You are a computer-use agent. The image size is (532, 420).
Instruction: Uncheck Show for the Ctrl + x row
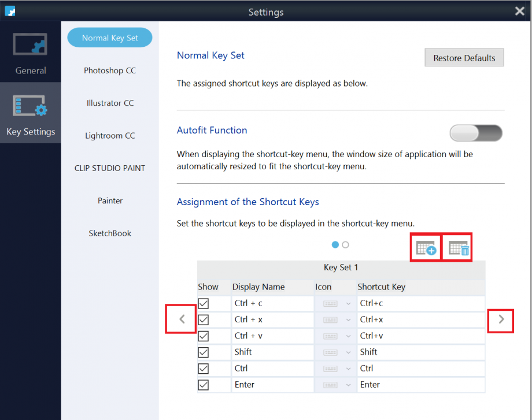tap(203, 319)
